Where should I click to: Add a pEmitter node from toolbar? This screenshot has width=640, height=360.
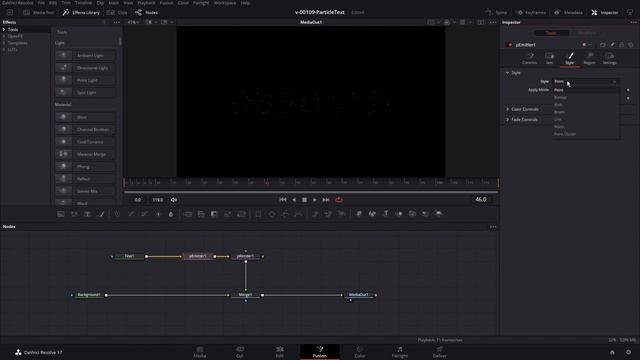[315, 214]
